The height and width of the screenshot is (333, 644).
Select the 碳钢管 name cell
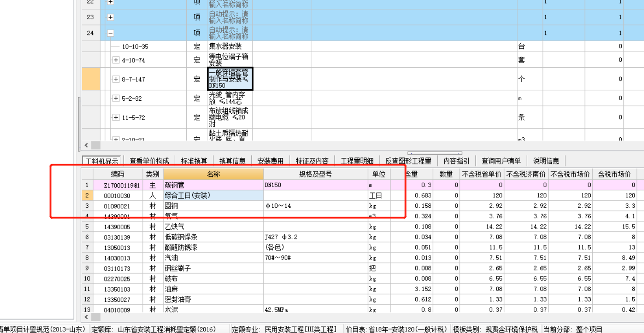click(x=213, y=185)
